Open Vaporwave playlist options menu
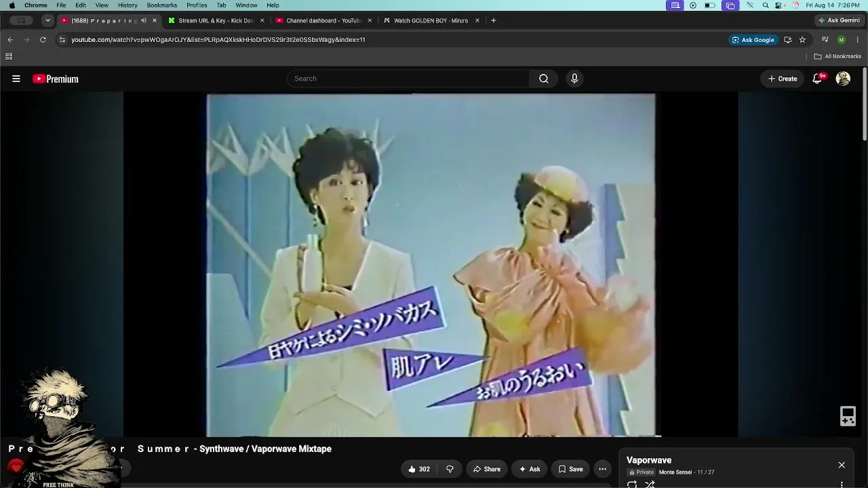Screen dimensions: 868x488 tap(842, 485)
